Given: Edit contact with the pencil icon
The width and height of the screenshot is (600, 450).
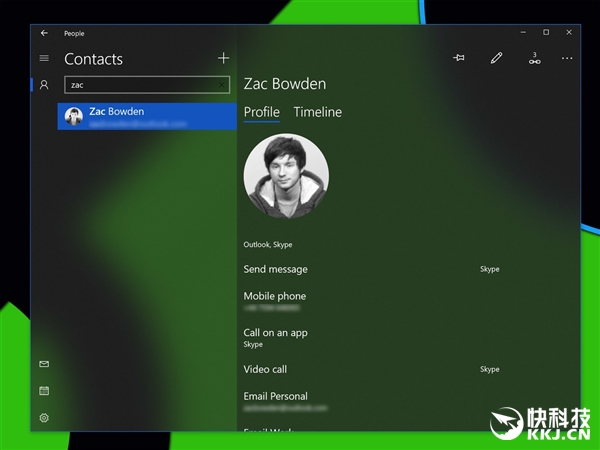Looking at the screenshot, I should pos(496,58).
